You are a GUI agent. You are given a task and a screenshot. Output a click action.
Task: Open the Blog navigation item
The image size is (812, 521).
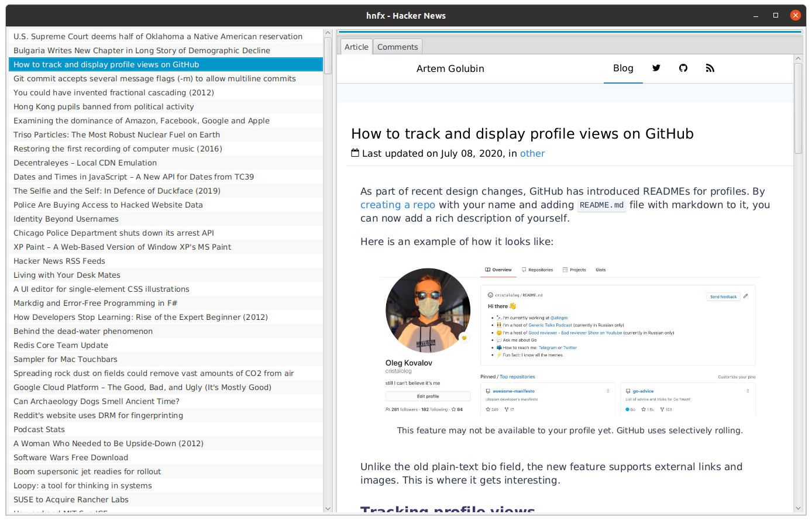(x=623, y=68)
